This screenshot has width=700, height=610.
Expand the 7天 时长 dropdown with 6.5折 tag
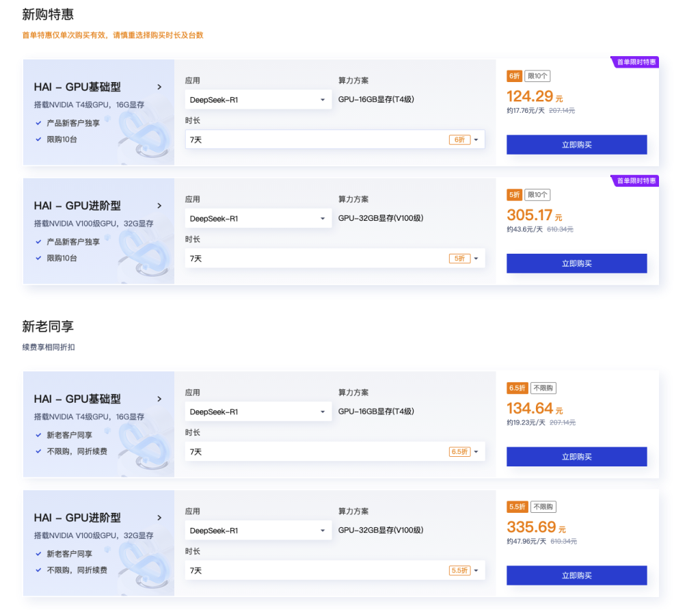335,452
